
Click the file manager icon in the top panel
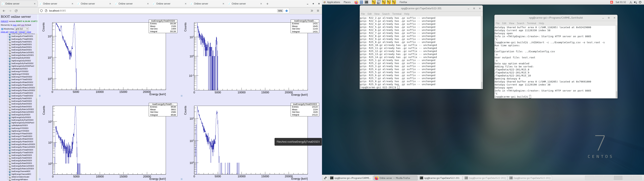click(362, 2)
